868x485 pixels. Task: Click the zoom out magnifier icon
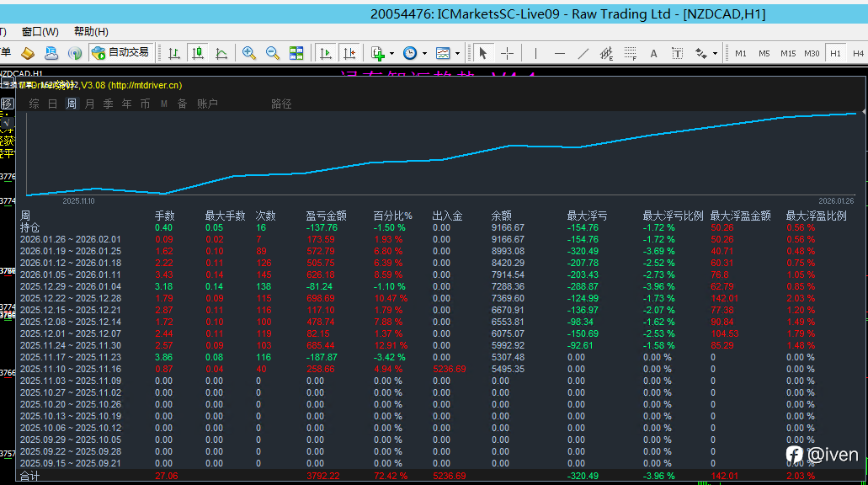point(273,53)
